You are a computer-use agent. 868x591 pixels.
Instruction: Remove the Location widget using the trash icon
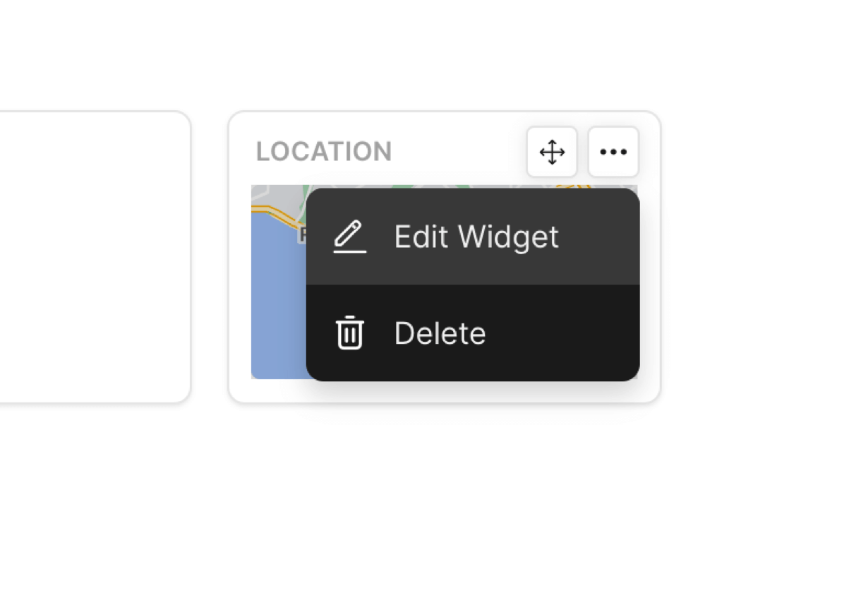pyautogui.click(x=349, y=333)
